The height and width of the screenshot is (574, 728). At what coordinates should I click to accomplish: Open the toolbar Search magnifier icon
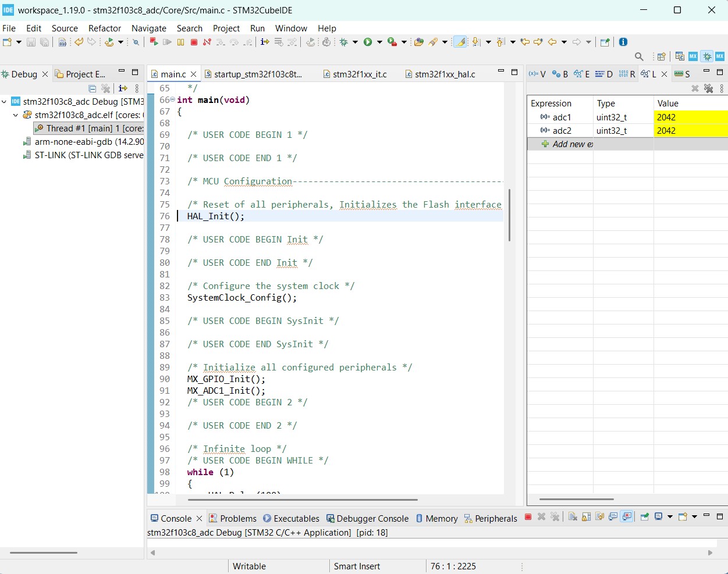click(639, 56)
